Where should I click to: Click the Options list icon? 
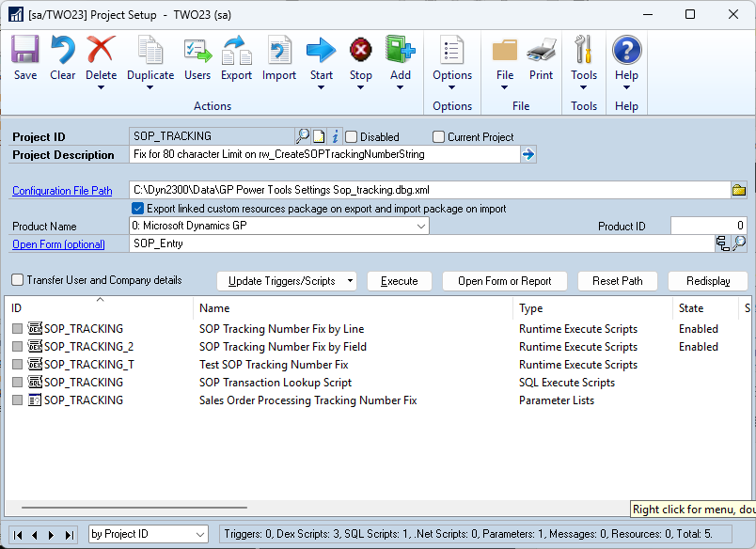coord(451,50)
